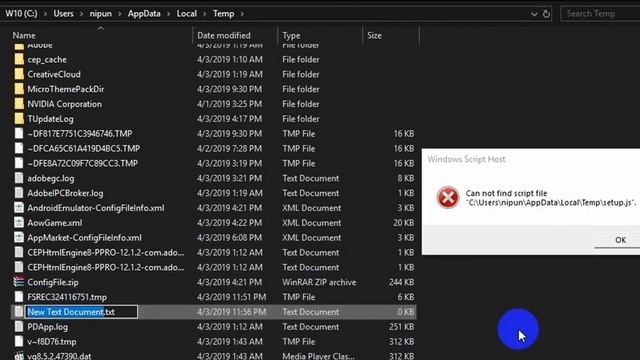This screenshot has height=360, width=640.
Task: Click the 251 KB size cell
Action: [401, 327]
